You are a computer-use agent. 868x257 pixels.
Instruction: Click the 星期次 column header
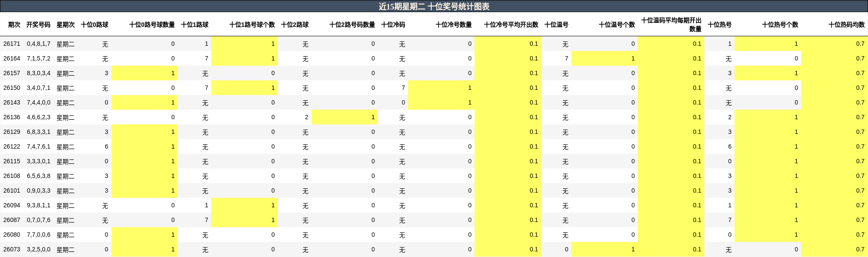pos(66,25)
